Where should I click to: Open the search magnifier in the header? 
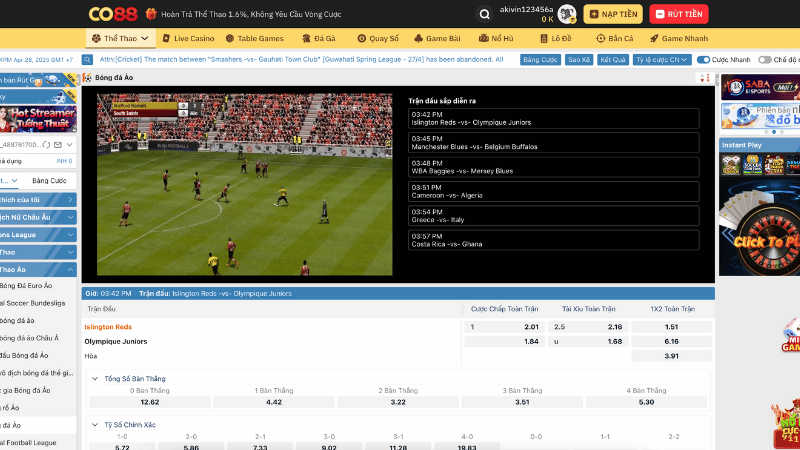485,14
